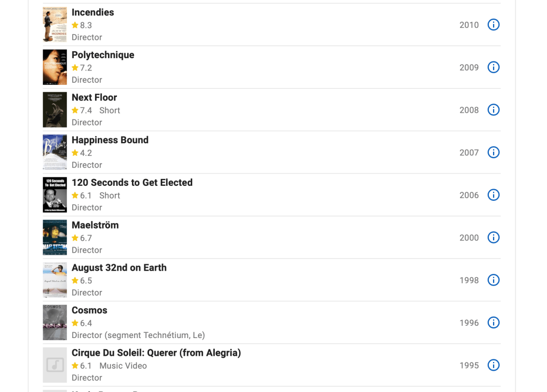
Task: Open info icon for August 32nd on Earth
Action: pos(494,280)
